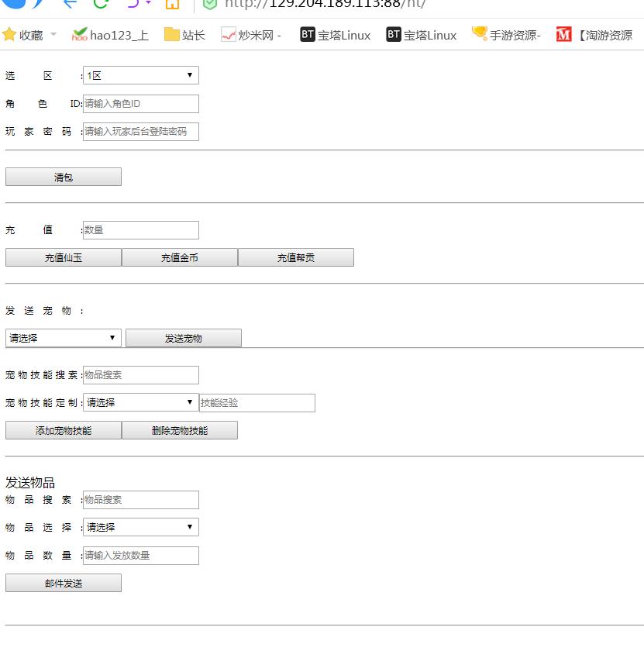644x658 pixels.
Task: Click the home page icon
Action: (x=172, y=4)
